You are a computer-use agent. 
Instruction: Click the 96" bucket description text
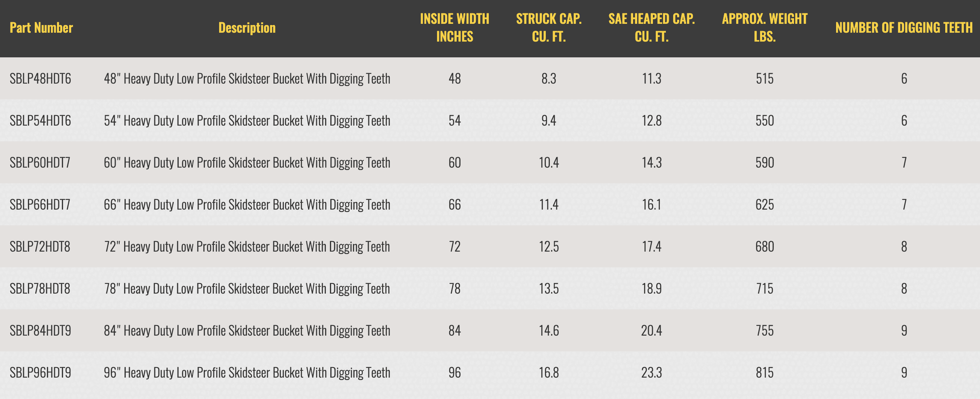(x=247, y=372)
